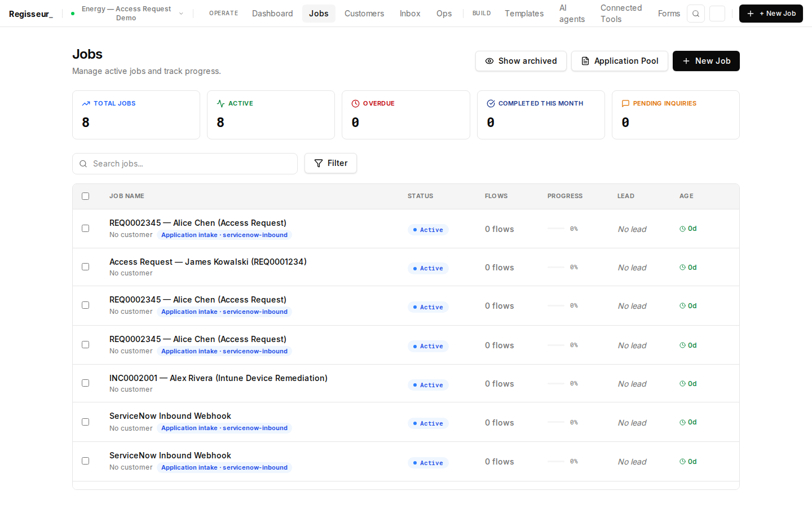Click the Active stat card
This screenshot has width=812, height=508.
coord(271,115)
